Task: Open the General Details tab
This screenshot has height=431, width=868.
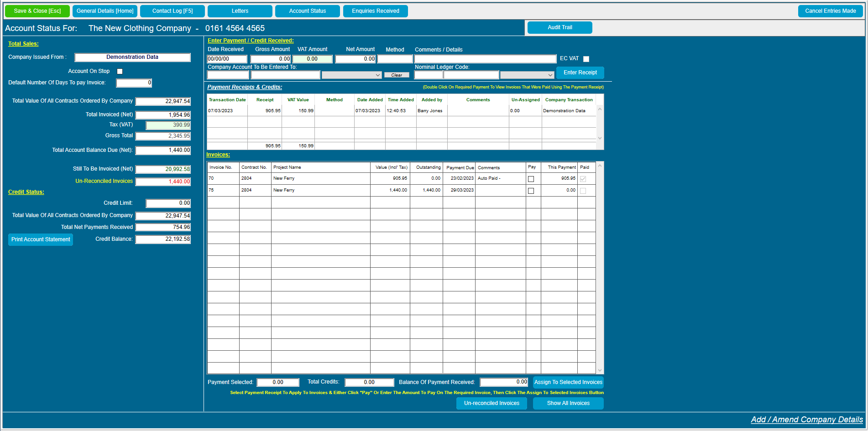Action: tap(105, 11)
